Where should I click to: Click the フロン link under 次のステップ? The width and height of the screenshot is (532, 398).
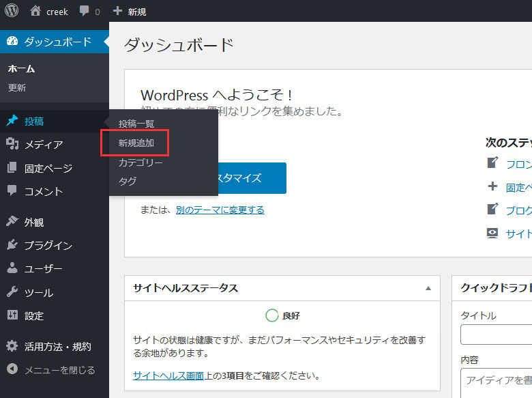(x=519, y=165)
